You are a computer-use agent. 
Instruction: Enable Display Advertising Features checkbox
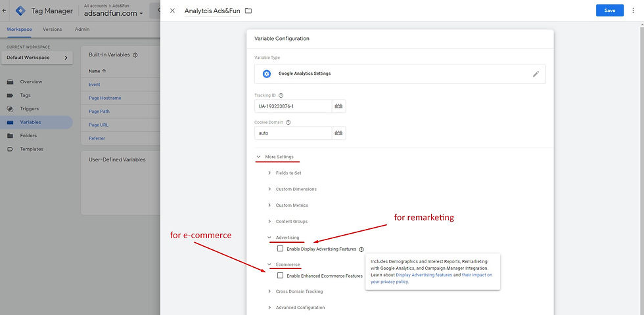coord(280,249)
